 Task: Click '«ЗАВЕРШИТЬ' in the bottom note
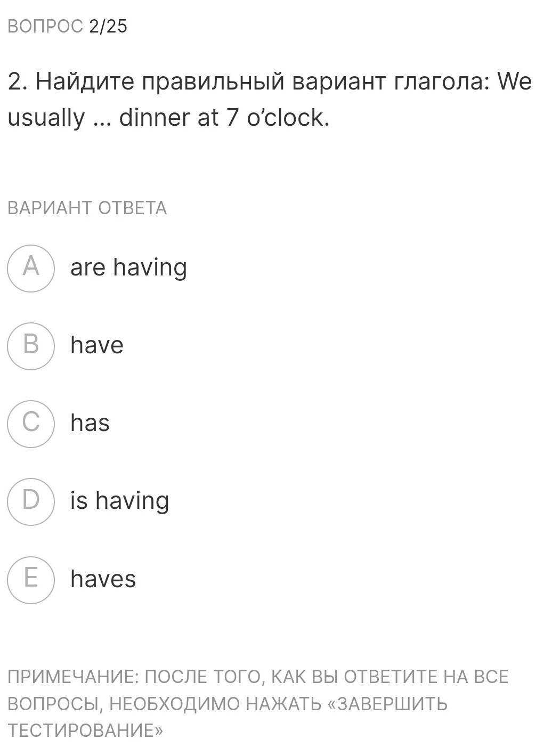pos(387,704)
